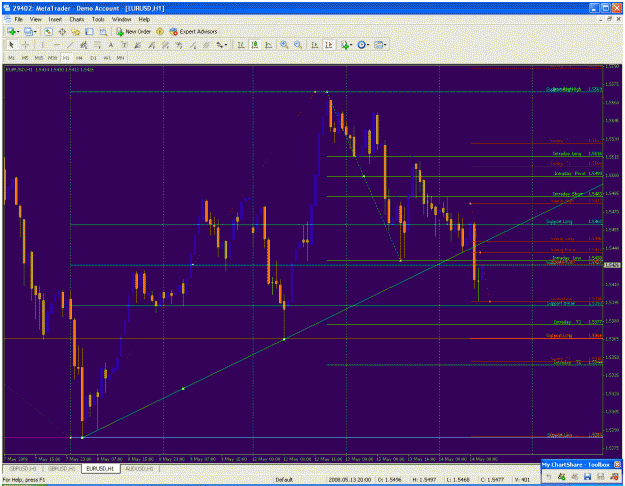Expand the Indicators dropdown arrow
The image size is (625, 486).
click(351, 45)
